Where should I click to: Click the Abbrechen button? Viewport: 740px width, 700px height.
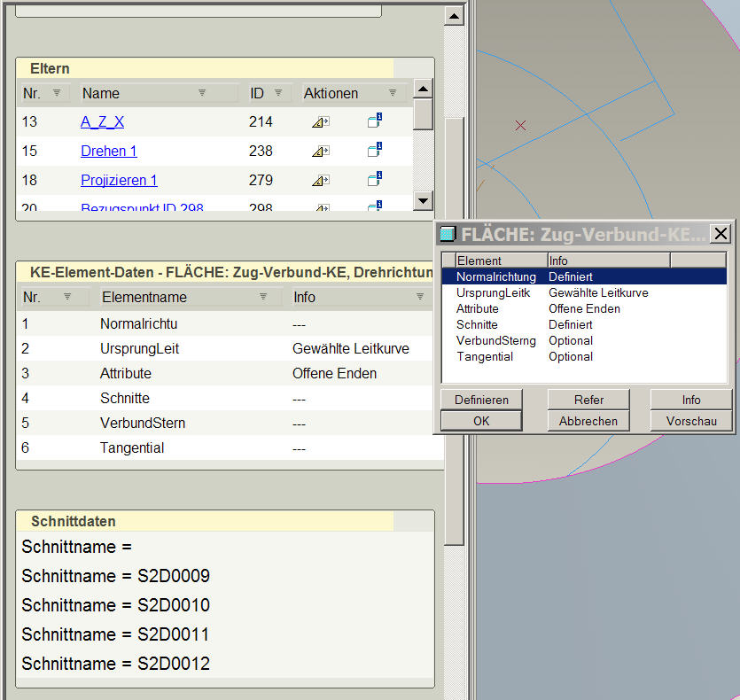pos(588,421)
